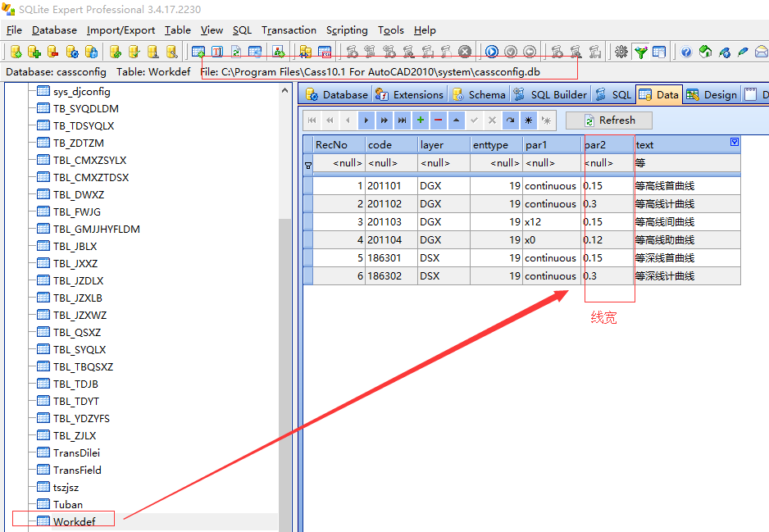Viewport: 769px width, 532px height.
Task: Click the layer filter row cell
Action: click(444, 163)
